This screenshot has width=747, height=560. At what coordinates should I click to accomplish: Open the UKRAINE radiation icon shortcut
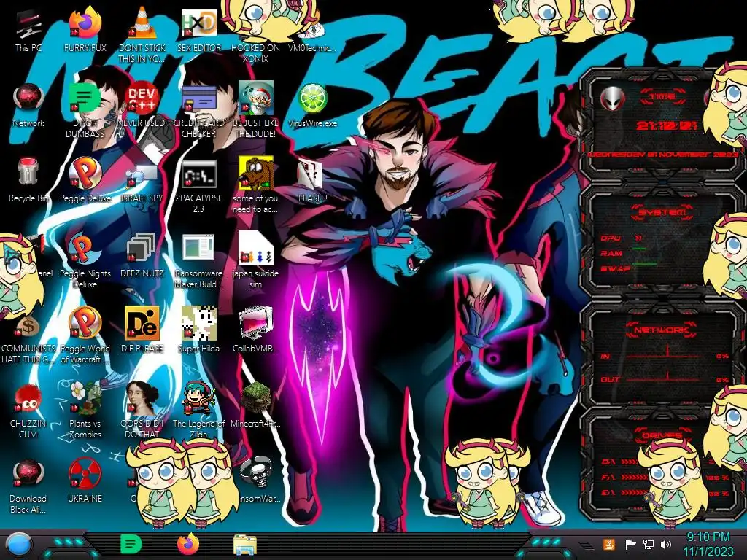pyautogui.click(x=85, y=481)
